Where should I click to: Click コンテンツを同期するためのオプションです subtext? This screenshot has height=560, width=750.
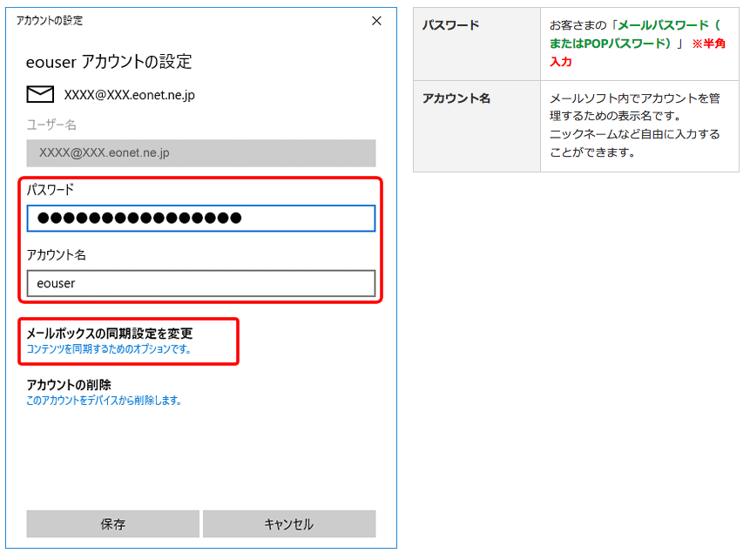(108, 349)
